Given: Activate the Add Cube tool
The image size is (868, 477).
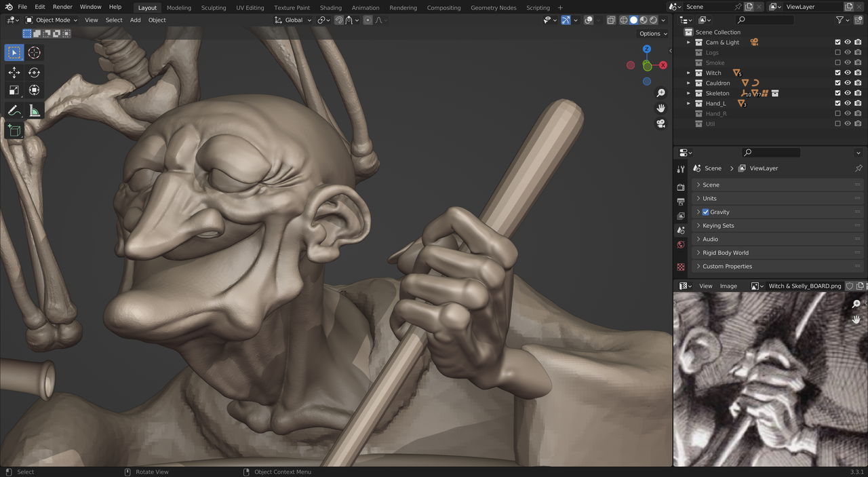Looking at the screenshot, I should coord(14,130).
